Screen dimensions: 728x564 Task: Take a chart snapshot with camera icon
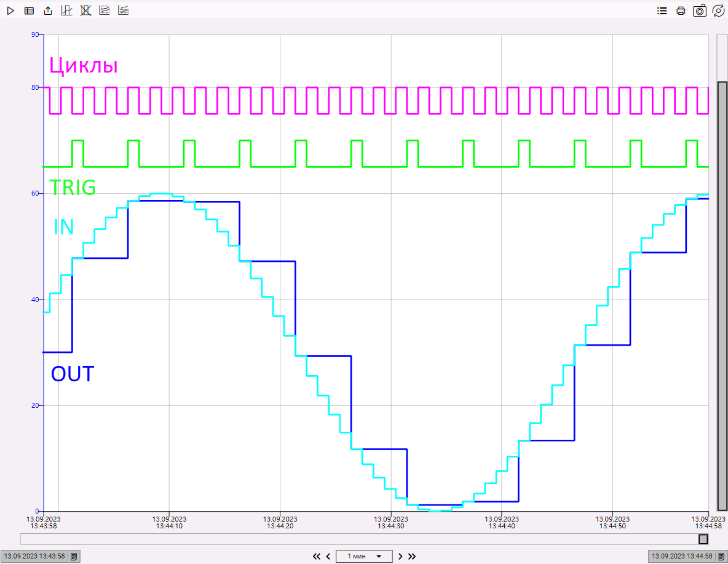(699, 10)
